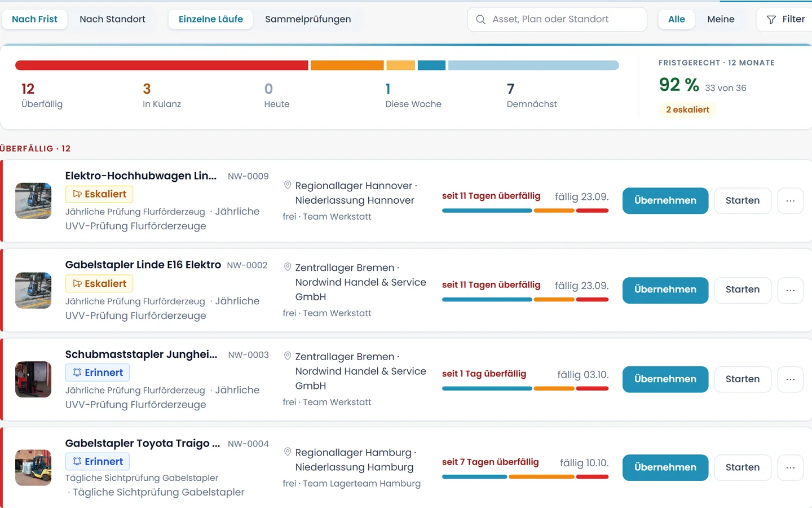Screen dimensions: 812x508
Task: Click the red overdue segment of the summary bar
Action: tap(162, 65)
